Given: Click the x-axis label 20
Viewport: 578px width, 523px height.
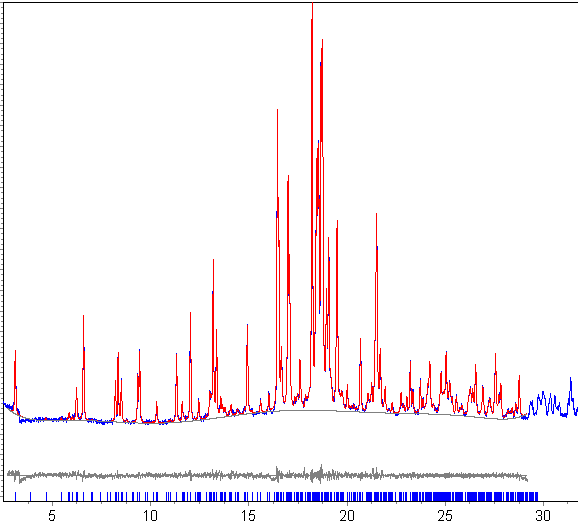Looking at the screenshot, I should [x=347, y=515].
